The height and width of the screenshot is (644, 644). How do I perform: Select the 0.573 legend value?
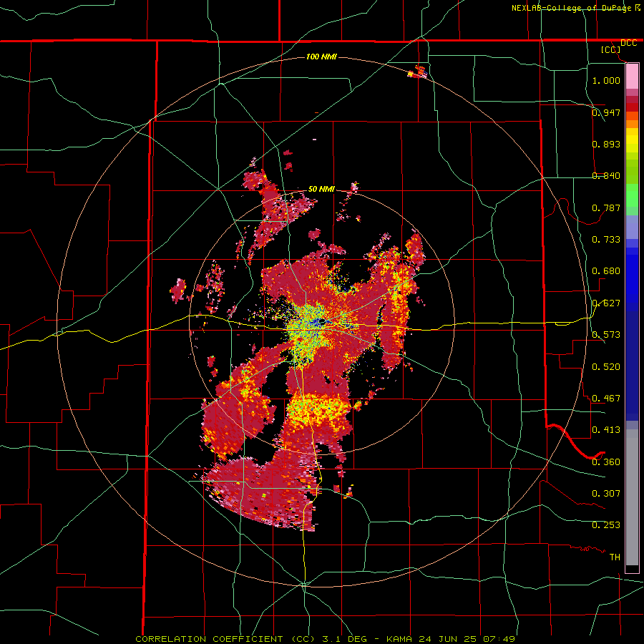[606, 334]
